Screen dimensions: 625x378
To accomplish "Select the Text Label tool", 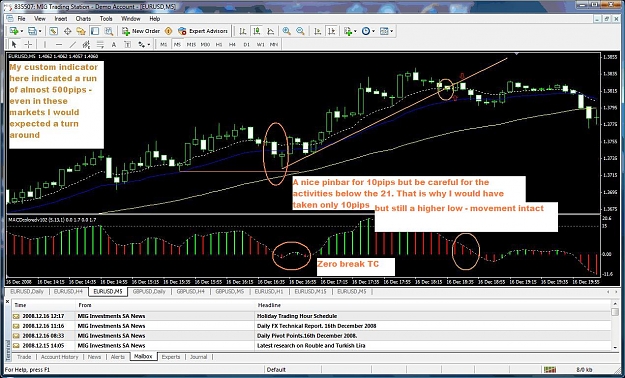I will point(128,45).
